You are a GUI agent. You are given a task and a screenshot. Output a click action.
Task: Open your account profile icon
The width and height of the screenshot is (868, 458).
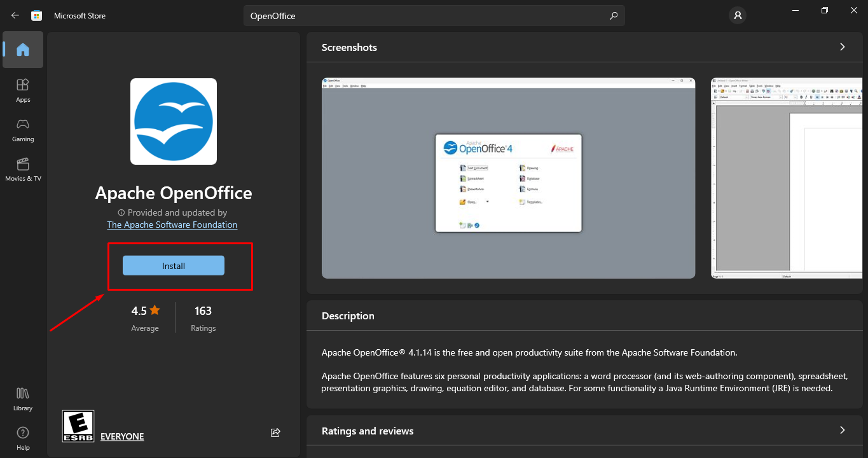[737, 15]
